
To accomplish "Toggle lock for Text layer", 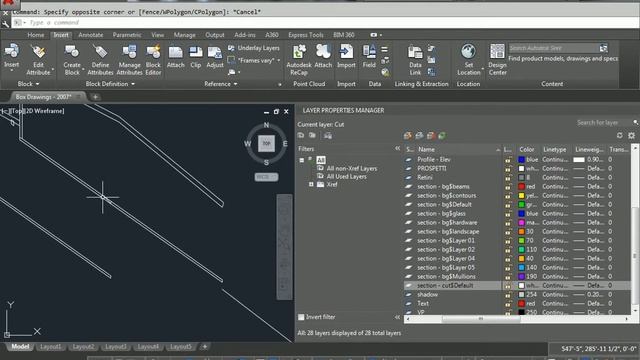I will point(508,304).
